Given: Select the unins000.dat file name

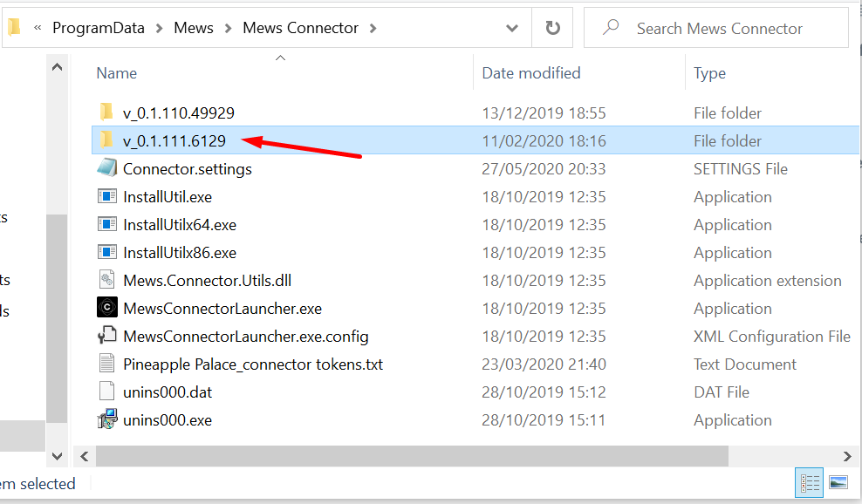Looking at the screenshot, I should 168,392.
